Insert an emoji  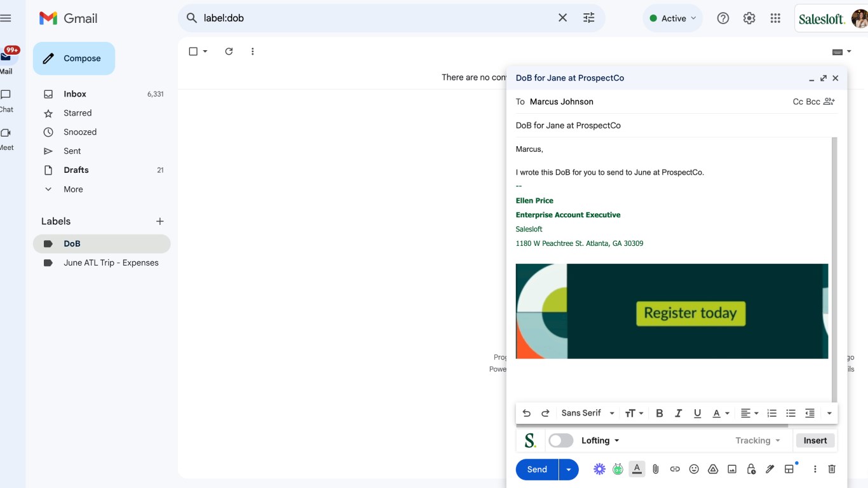[x=694, y=469]
